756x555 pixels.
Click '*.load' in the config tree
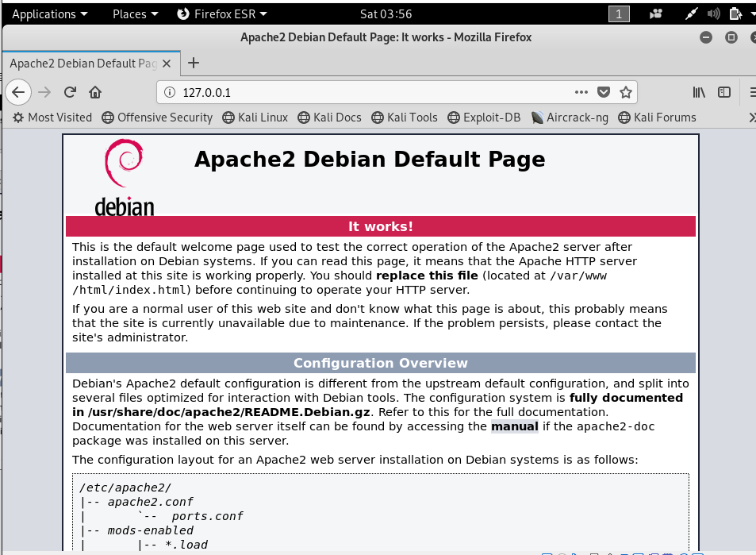(186, 545)
